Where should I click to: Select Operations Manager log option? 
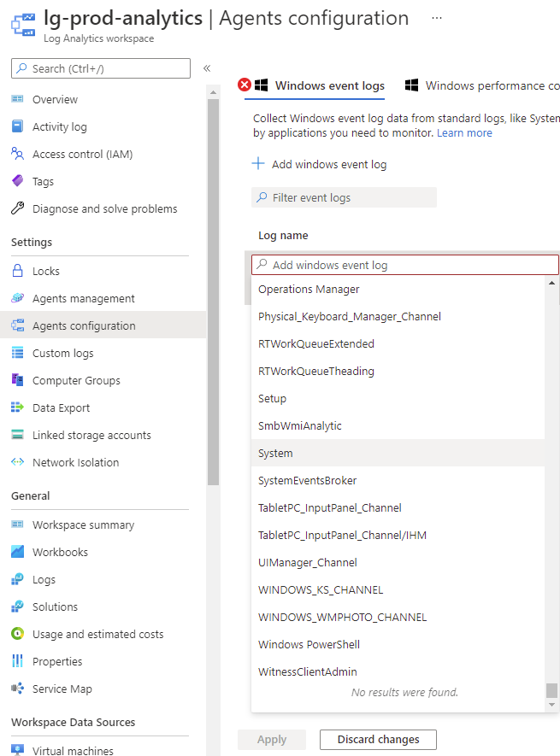point(398,289)
